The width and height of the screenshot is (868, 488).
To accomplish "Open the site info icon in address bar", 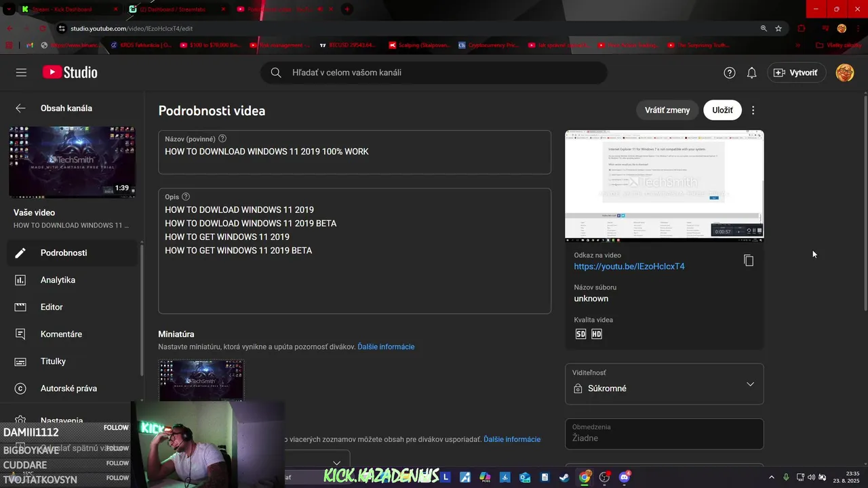I will tap(62, 28).
